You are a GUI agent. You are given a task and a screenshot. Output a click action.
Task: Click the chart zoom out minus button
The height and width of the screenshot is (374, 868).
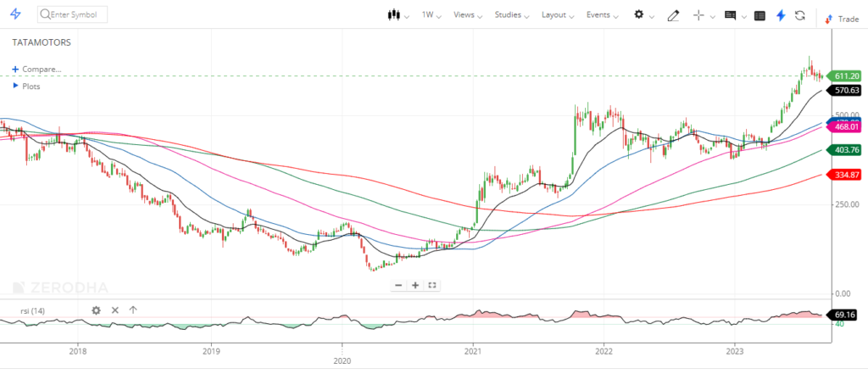click(398, 285)
